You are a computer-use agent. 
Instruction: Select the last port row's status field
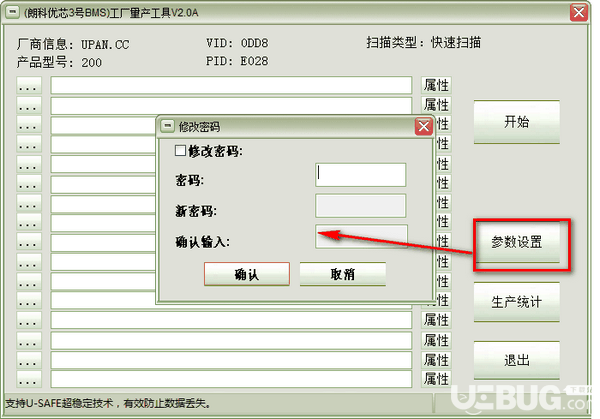point(231,379)
